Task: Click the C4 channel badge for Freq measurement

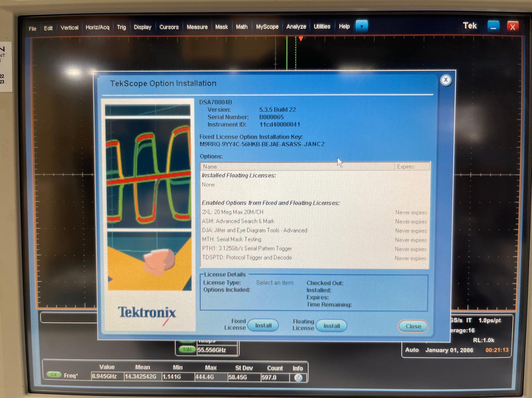Action: [54, 375]
